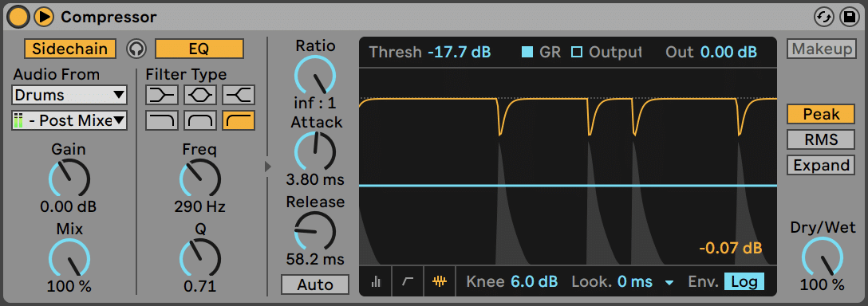Toggle the Output display checkbox
868x306 pixels.
coord(578,53)
